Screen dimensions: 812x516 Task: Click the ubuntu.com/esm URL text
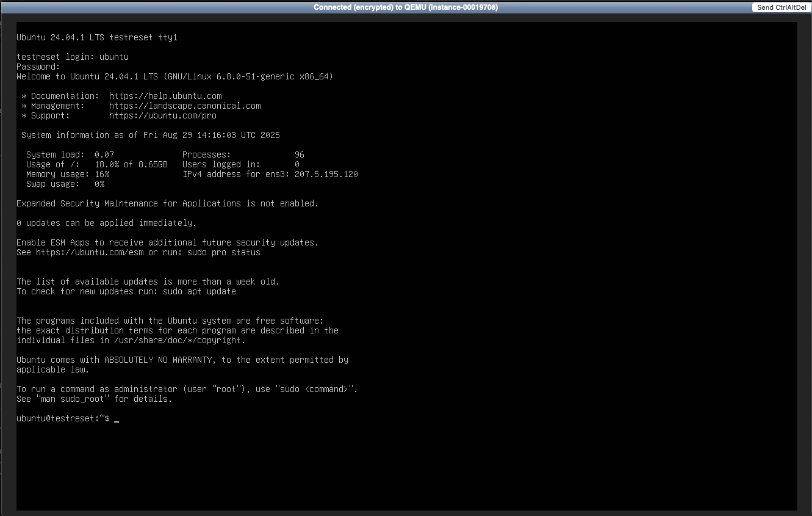90,252
